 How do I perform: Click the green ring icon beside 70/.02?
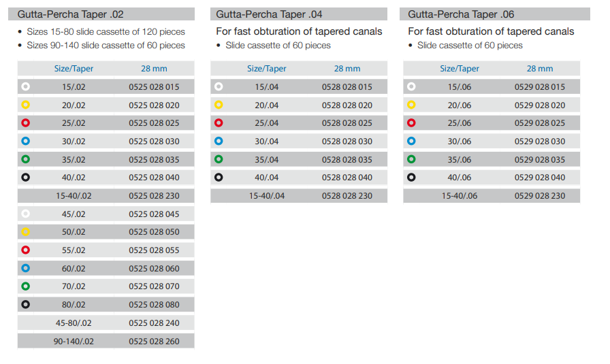(x=26, y=286)
